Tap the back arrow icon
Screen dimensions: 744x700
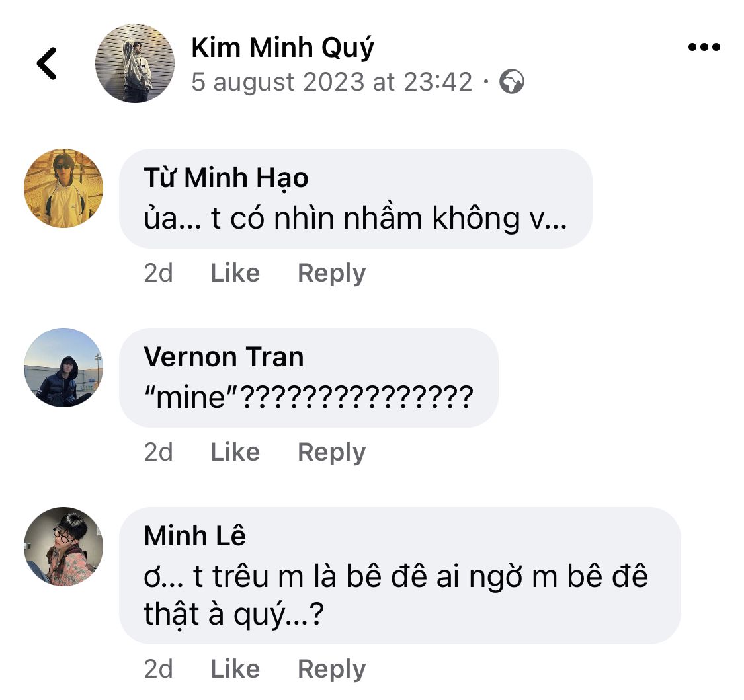click(x=47, y=64)
